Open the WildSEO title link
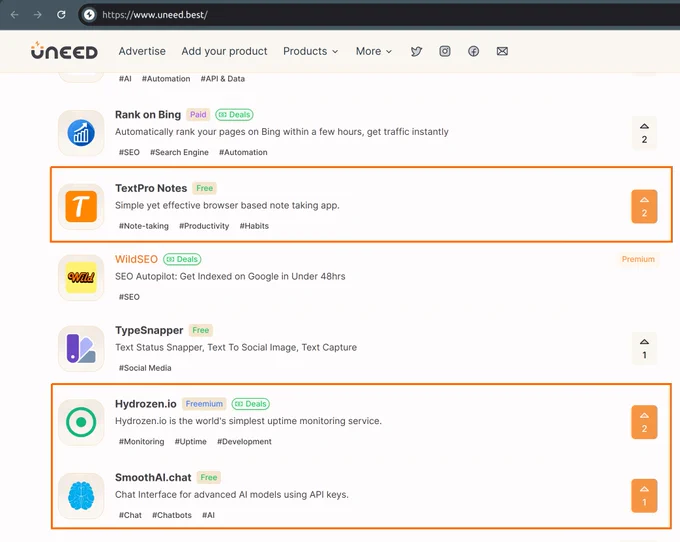The width and height of the screenshot is (680, 542). pyautogui.click(x=136, y=259)
